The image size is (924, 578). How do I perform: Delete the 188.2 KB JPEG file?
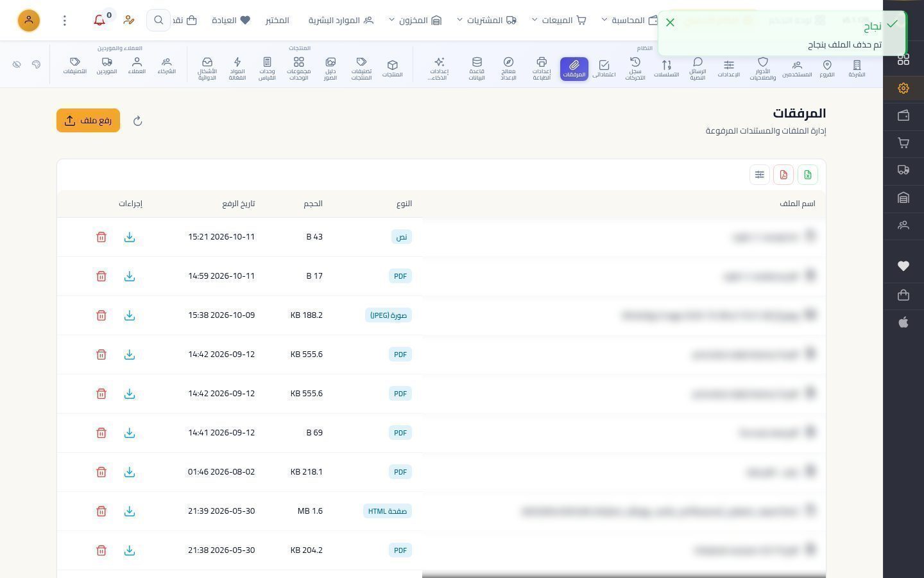(101, 315)
